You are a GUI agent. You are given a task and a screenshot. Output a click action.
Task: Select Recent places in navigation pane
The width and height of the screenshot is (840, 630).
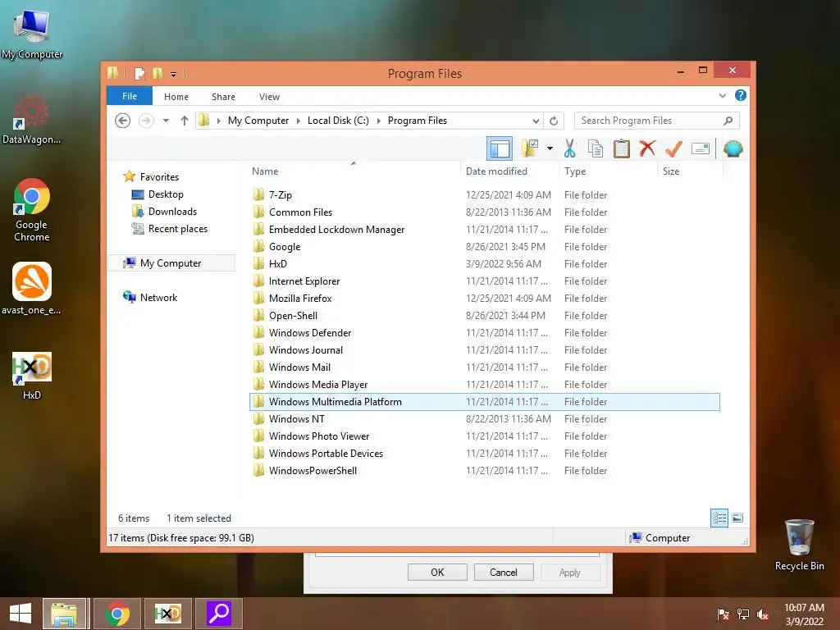[x=178, y=229]
